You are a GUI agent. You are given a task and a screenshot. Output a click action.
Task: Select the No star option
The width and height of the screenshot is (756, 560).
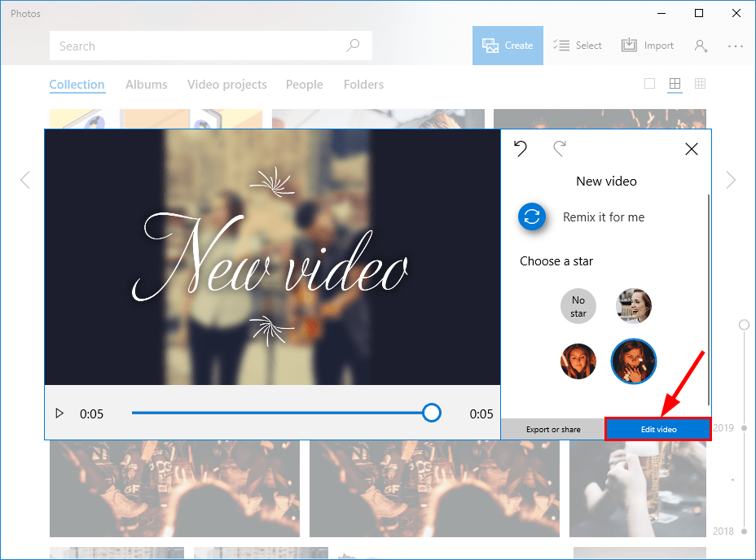[578, 307]
